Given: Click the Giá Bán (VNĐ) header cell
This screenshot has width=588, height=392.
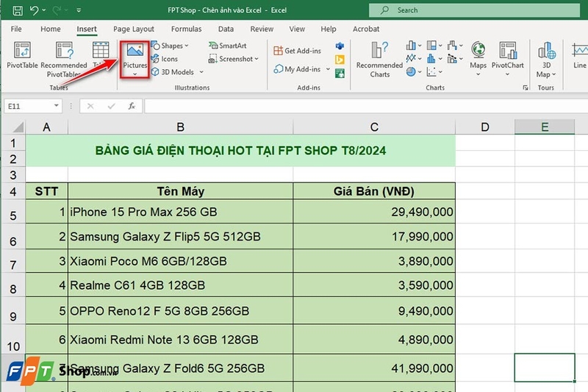Looking at the screenshot, I should click(374, 191).
